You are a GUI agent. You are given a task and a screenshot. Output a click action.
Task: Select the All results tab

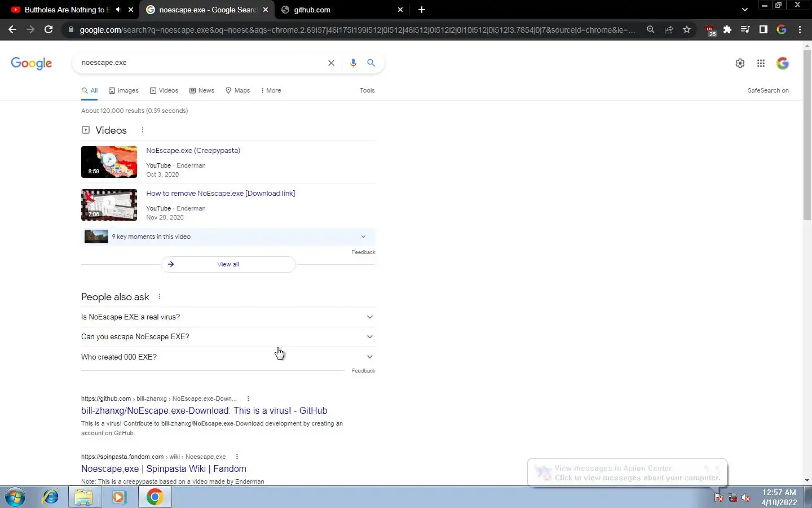pyautogui.click(x=90, y=90)
